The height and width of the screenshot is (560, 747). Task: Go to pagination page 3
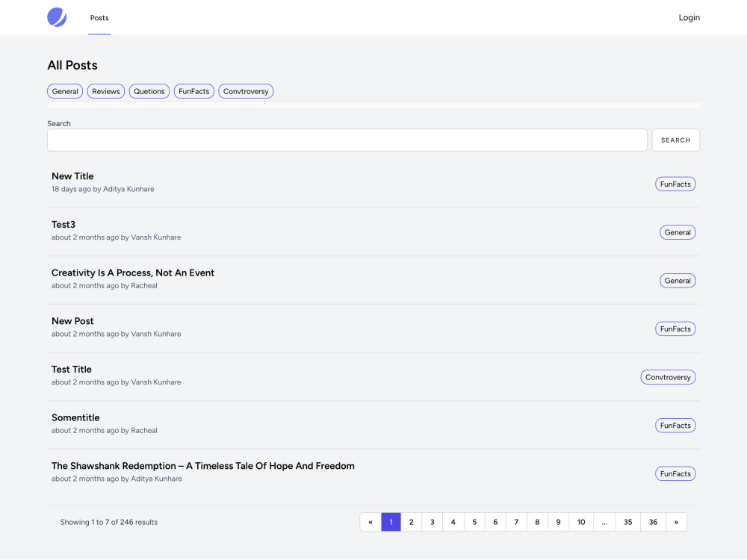pos(432,522)
